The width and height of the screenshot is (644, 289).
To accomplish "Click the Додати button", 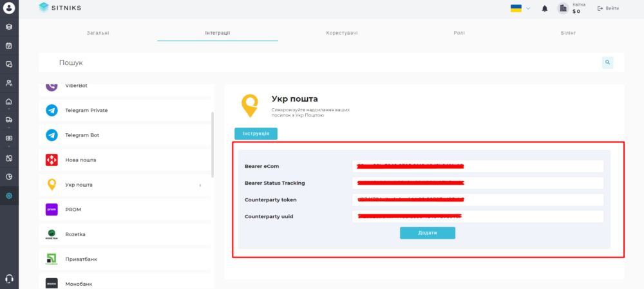I will click(x=428, y=233).
